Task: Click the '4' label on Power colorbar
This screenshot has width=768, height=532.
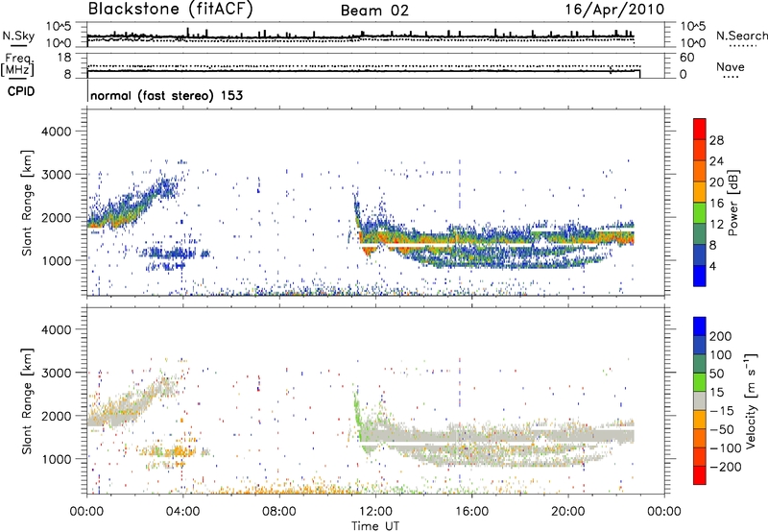Action: click(712, 266)
